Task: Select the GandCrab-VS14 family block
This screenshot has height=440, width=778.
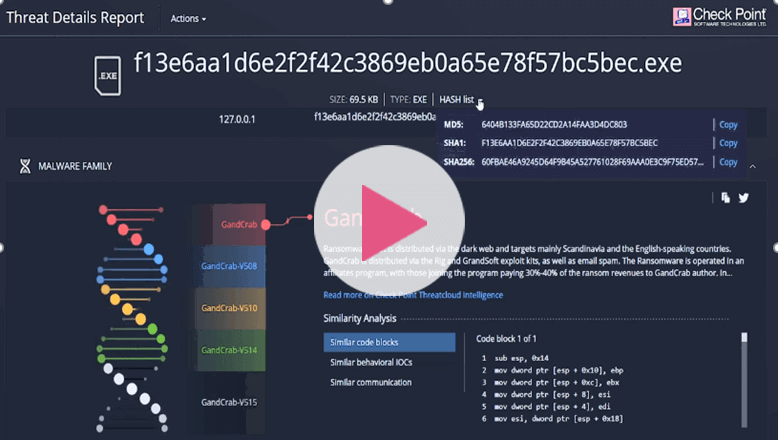Action: click(229, 350)
